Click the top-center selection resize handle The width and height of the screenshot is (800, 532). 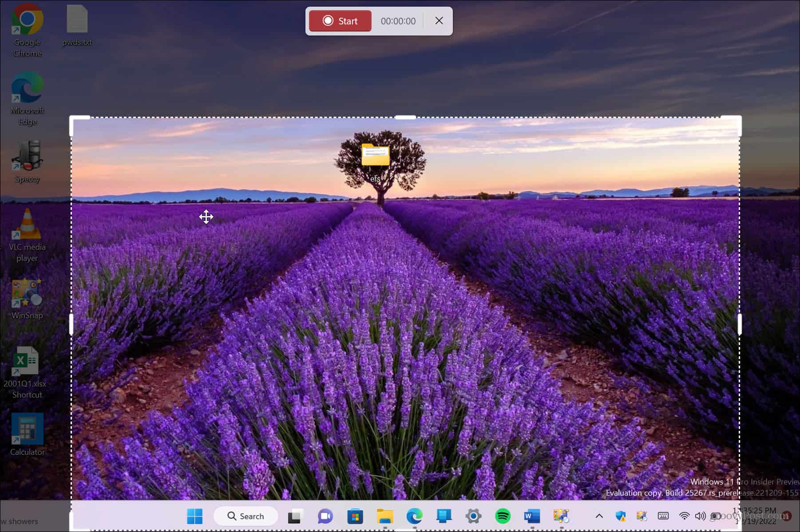pyautogui.click(x=405, y=118)
